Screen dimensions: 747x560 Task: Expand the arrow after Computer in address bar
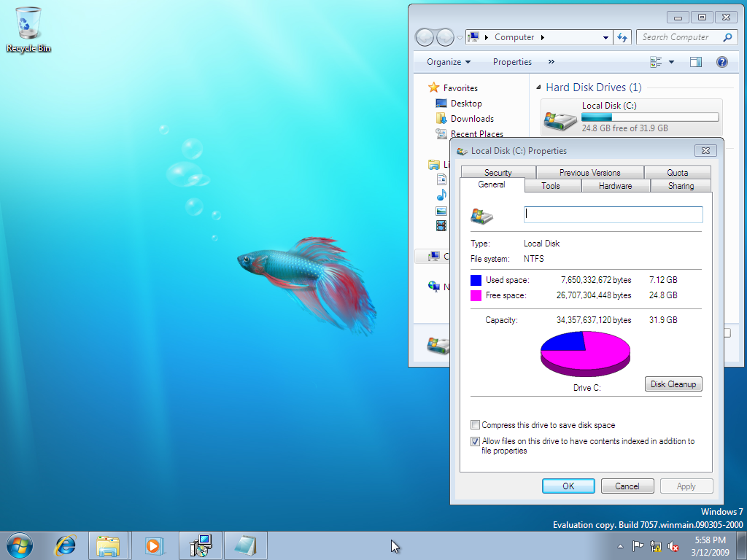(x=542, y=37)
